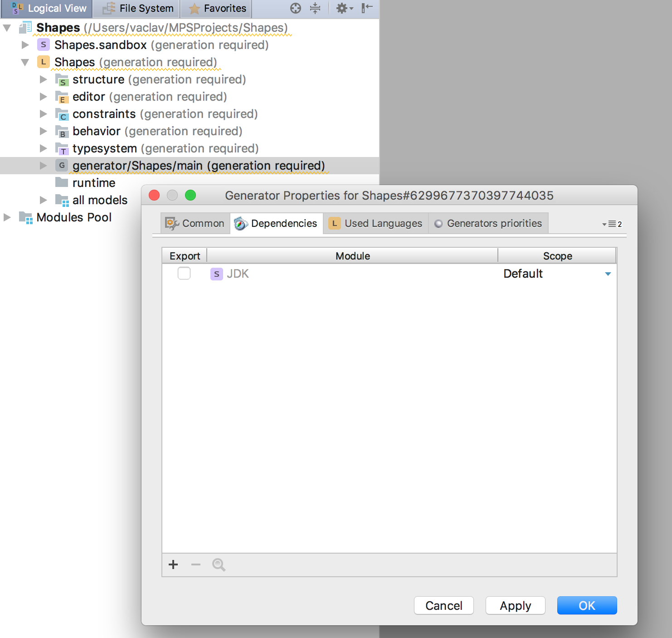This screenshot has width=672, height=638.
Task: Toggle the Export checkbox for JDK
Action: click(x=184, y=274)
